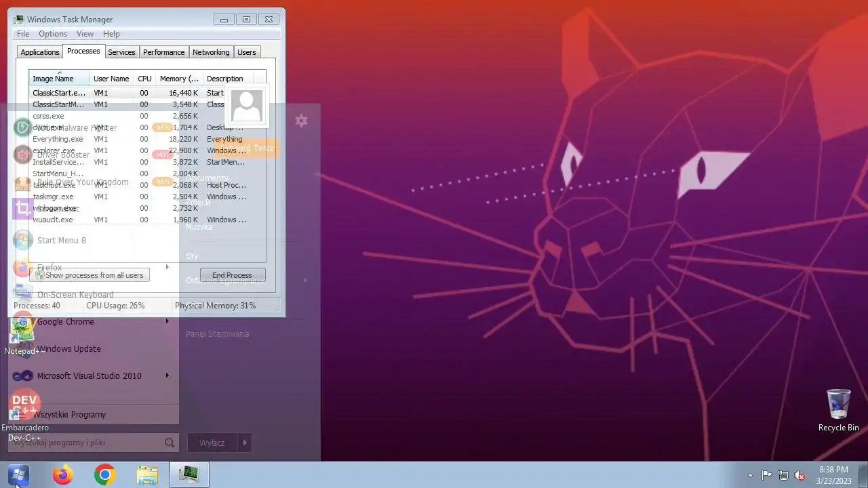Switch to the Applications tab
Screen dimensions: 868x488
tap(40, 52)
